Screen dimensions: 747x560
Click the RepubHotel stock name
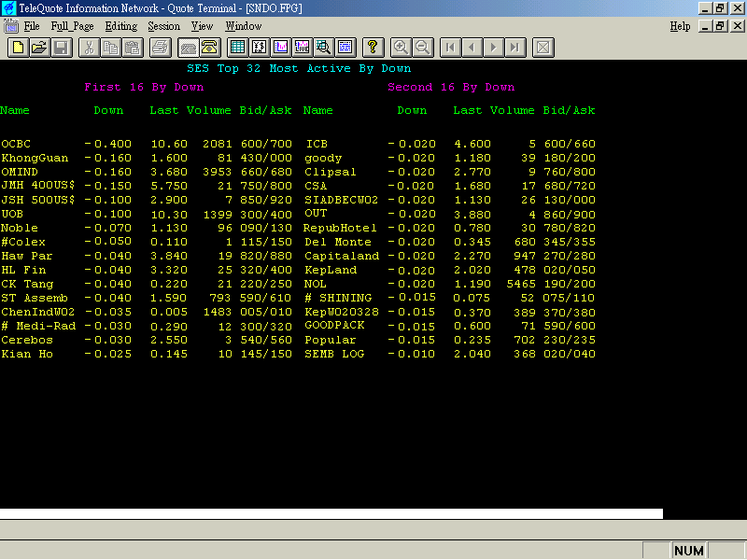(x=340, y=228)
